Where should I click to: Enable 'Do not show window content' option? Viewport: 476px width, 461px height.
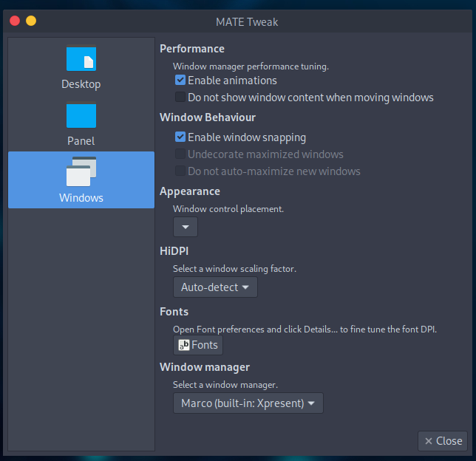click(x=180, y=97)
